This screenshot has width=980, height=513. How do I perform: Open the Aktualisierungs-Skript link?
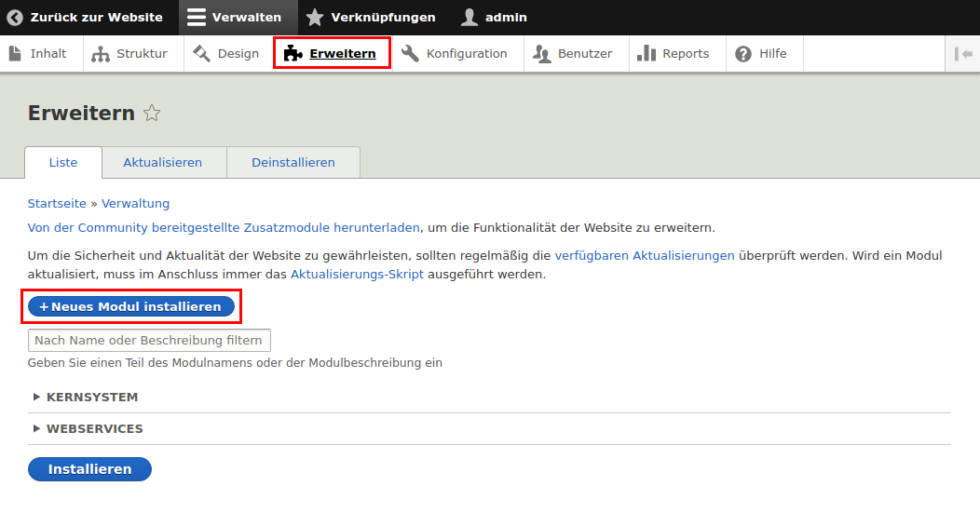[357, 275]
